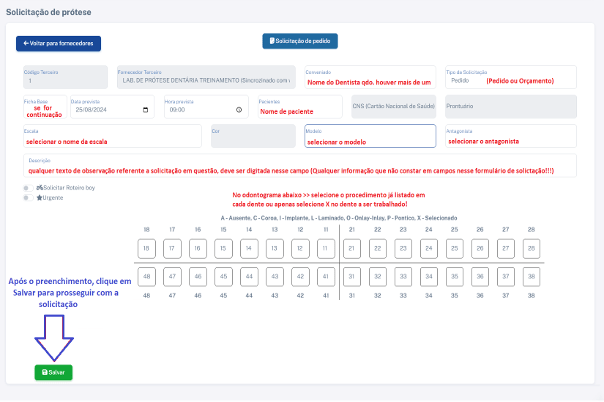Viewport: 604px width, 402px height.
Task: Click the Cor field
Action: pyautogui.click(x=253, y=136)
